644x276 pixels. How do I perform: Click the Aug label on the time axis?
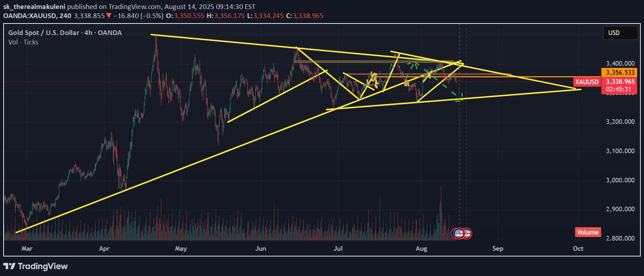[x=421, y=249]
